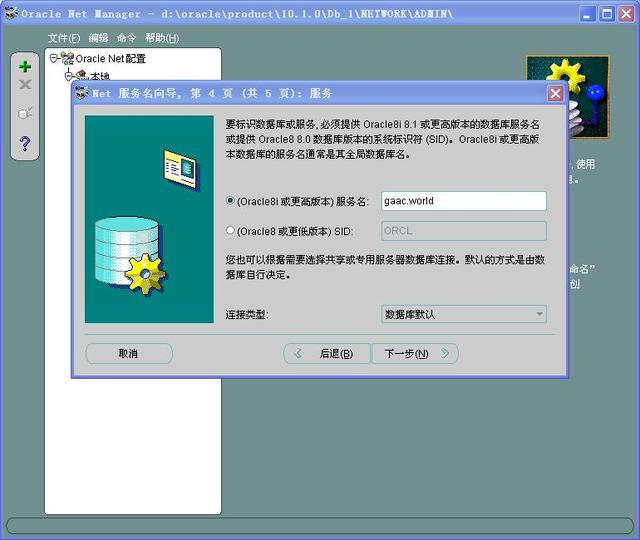640x540 pixels.
Task: Click the purple question mark help icon
Action: point(25,143)
